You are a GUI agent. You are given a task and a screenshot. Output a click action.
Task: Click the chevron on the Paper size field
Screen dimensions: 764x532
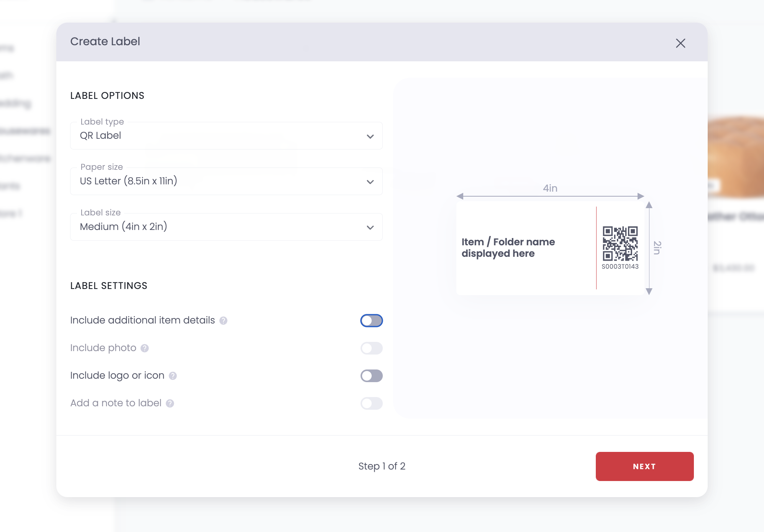370,182
